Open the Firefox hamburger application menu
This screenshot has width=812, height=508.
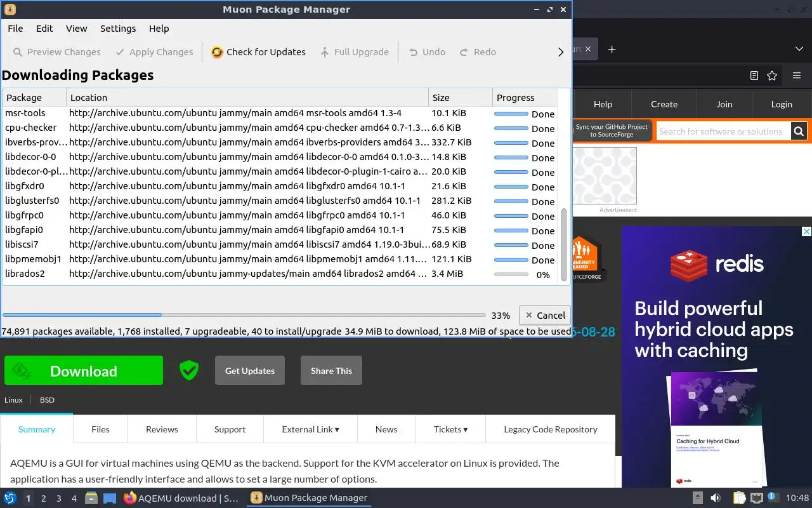click(797, 76)
